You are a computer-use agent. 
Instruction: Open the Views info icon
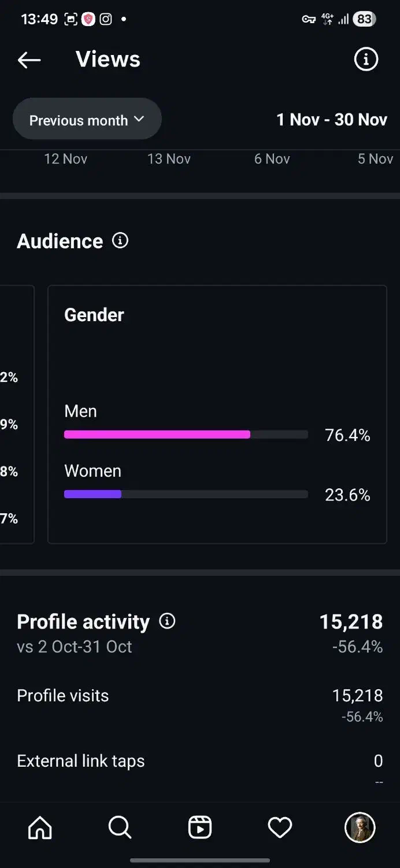click(x=366, y=59)
